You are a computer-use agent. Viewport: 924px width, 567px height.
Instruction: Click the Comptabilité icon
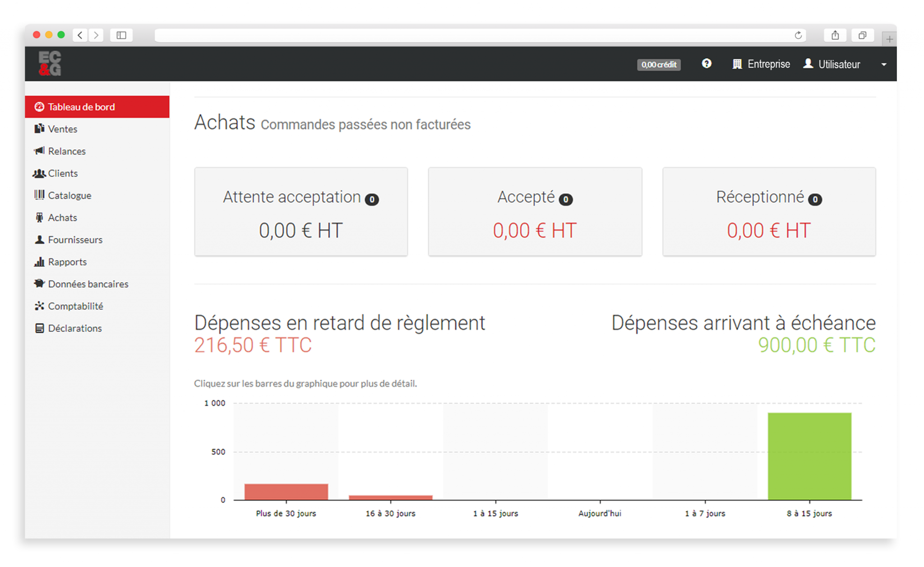click(40, 306)
